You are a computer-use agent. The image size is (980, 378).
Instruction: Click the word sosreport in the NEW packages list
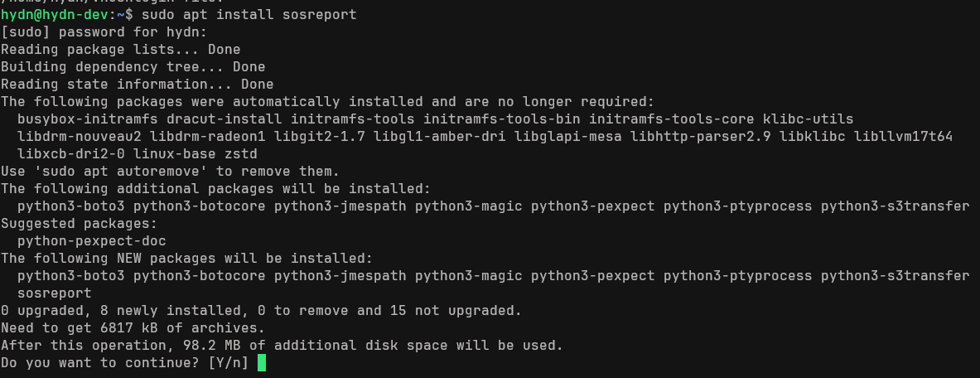55,293
